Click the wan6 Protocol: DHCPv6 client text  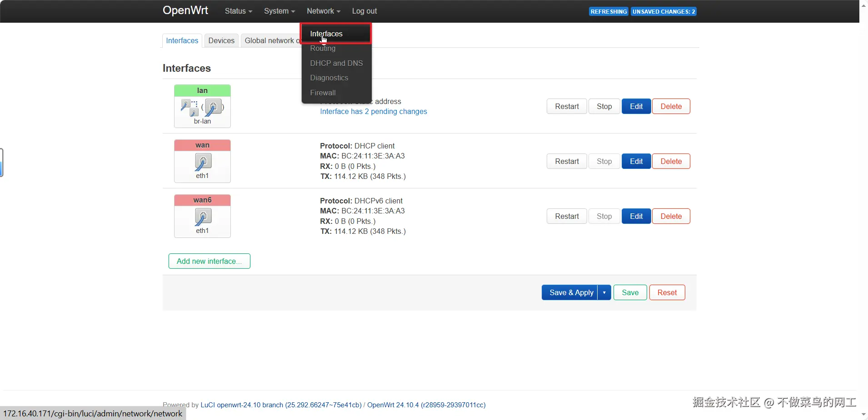(361, 201)
